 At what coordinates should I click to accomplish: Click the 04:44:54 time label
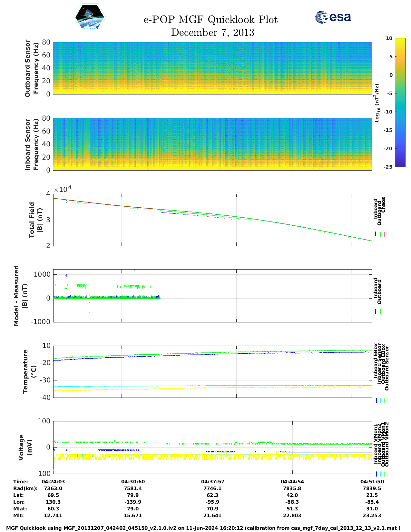292,482
